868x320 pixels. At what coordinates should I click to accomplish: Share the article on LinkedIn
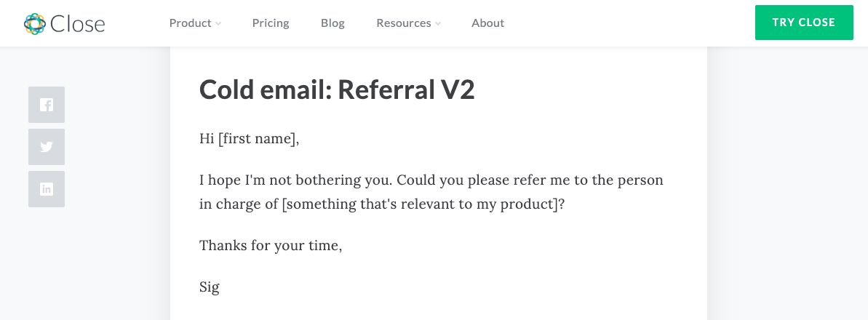[x=47, y=189]
